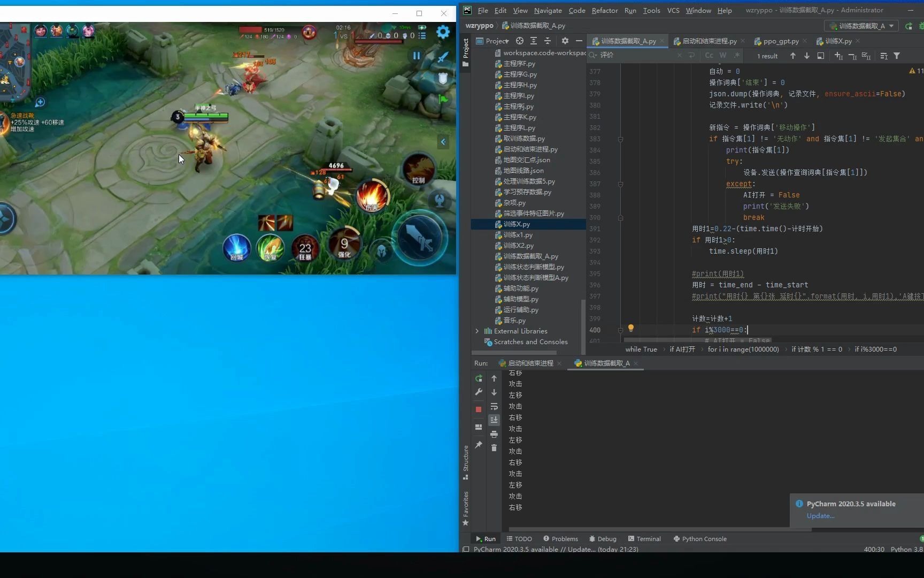
Task: Hide the Project tool window with the minus icon
Action: tap(579, 41)
